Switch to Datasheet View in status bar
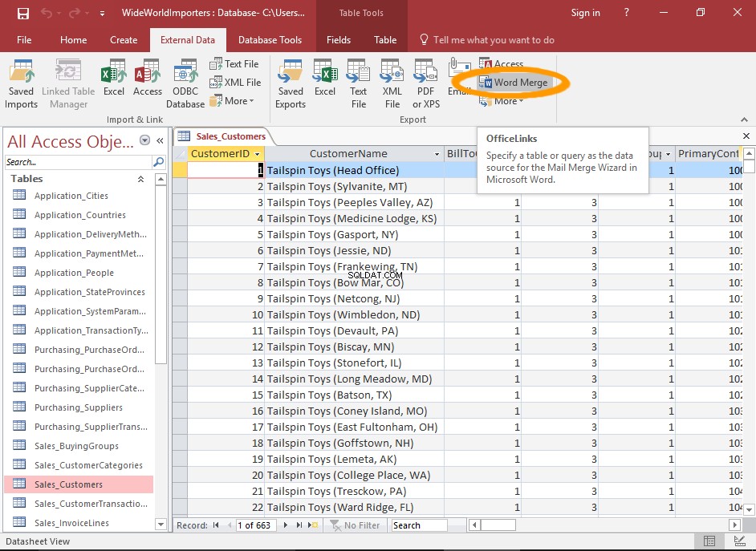This screenshot has width=756, height=551. (x=709, y=541)
